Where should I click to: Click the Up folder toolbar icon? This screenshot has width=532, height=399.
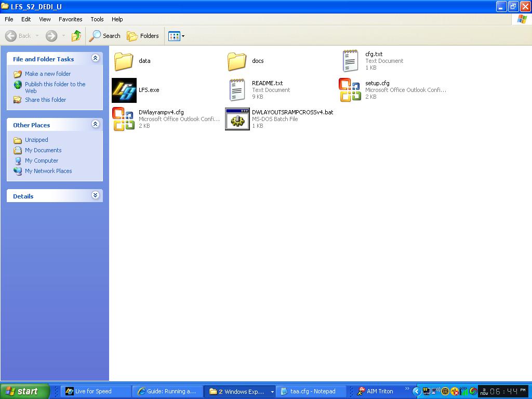76,36
